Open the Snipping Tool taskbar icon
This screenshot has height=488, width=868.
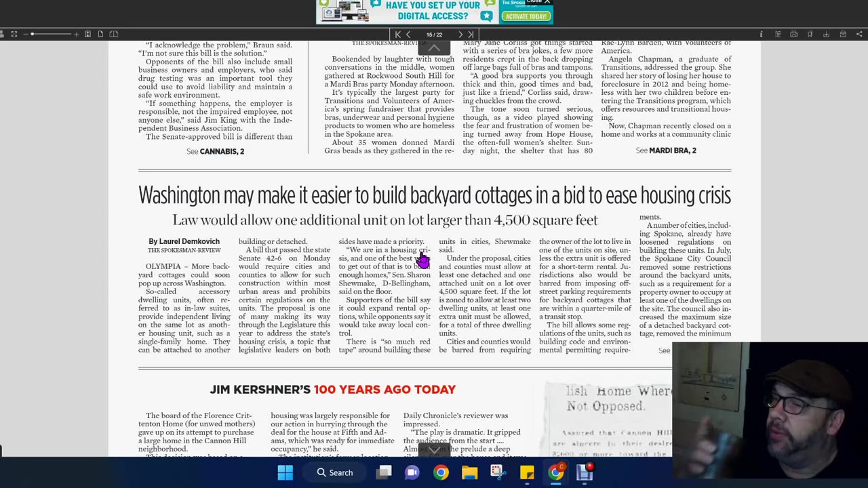pyautogui.click(x=498, y=472)
